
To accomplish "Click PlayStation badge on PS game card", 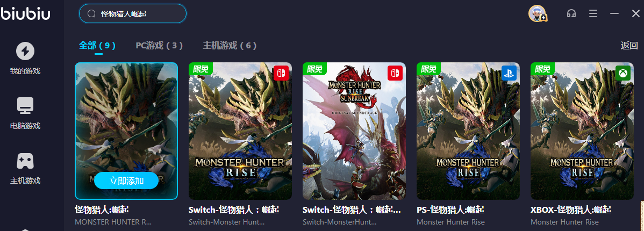I will (x=509, y=73).
